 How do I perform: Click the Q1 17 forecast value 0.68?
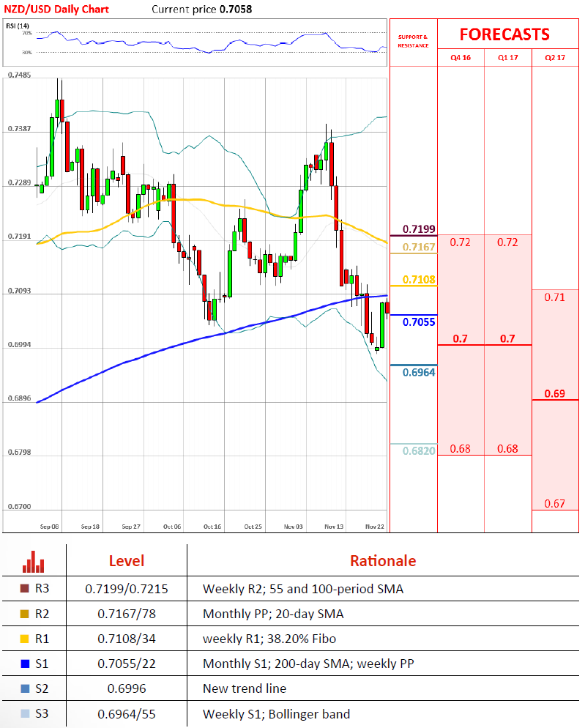(x=507, y=449)
